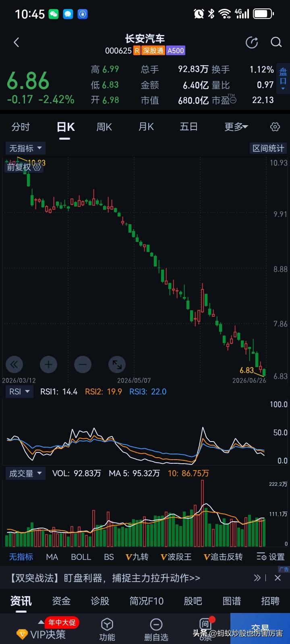
Task: Open the search magnifier icon
Action: click(276, 42)
